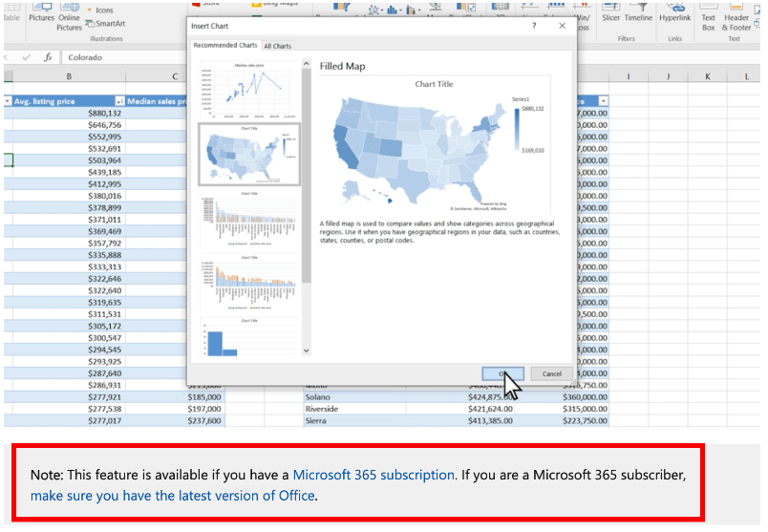Click cell with $413,385.00

point(460,420)
